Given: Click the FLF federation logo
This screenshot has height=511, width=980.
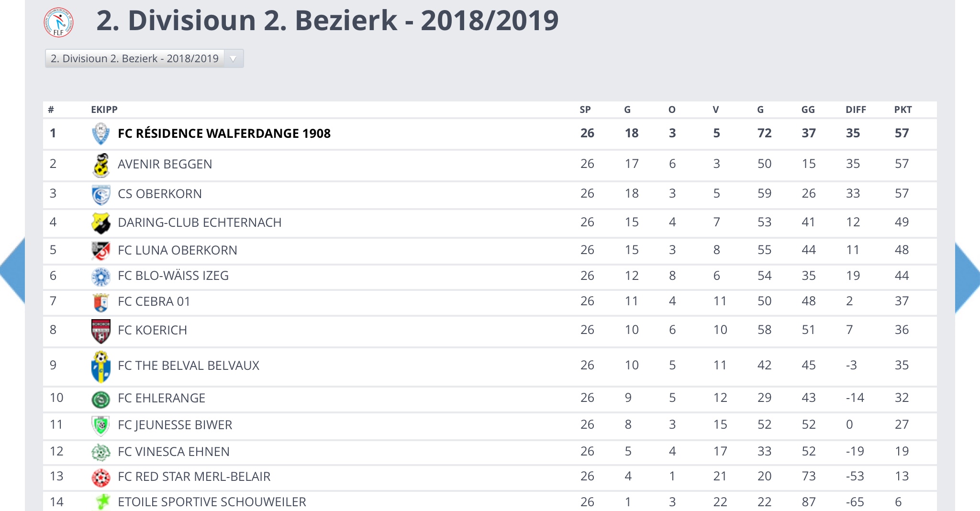Looking at the screenshot, I should [x=58, y=22].
